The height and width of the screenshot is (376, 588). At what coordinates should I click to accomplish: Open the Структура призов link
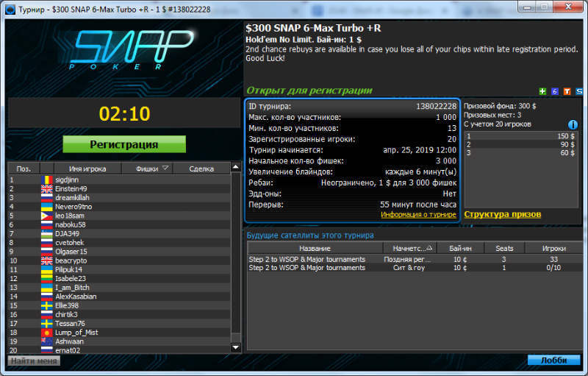(x=502, y=215)
